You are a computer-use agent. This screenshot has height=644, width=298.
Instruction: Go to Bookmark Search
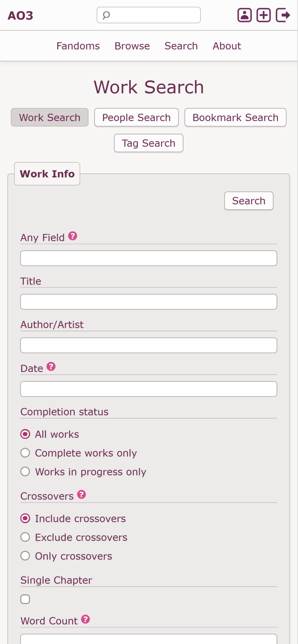click(235, 117)
